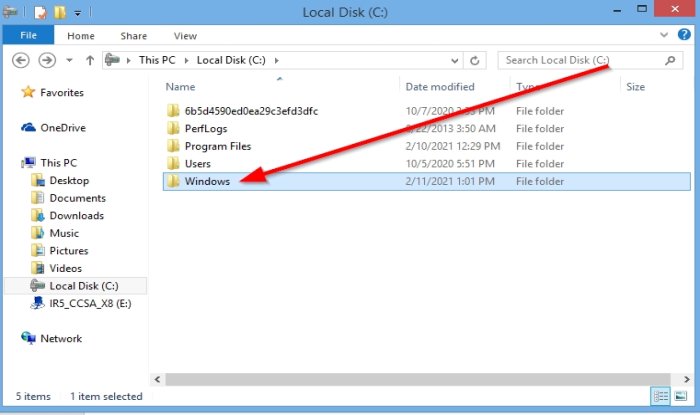Viewport: 700px width, 415px height.
Task: Expand the ribbon with the chevron
Action: [x=664, y=35]
